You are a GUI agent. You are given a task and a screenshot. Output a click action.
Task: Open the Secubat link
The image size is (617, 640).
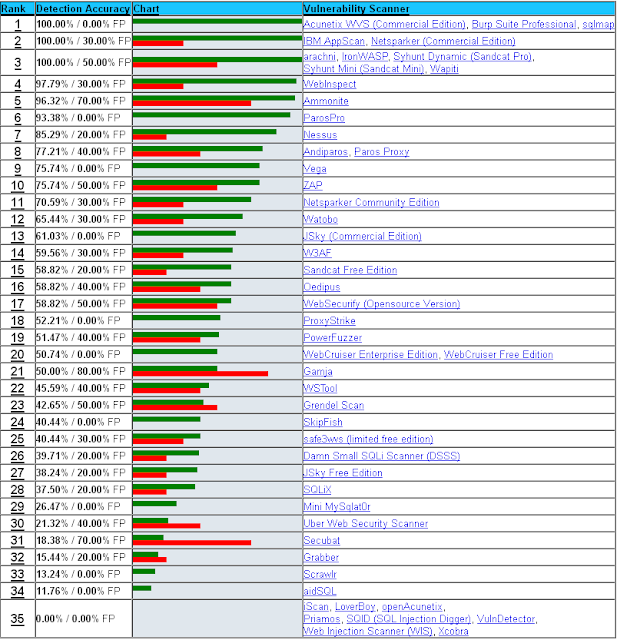322,541
